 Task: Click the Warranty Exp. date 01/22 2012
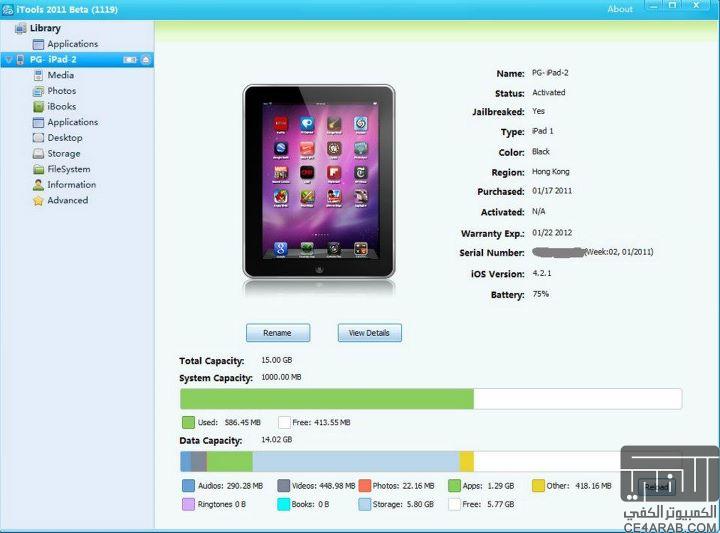(552, 233)
